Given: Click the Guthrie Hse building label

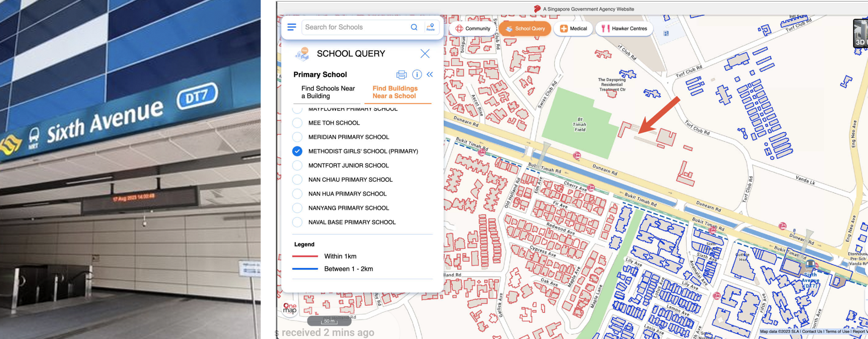Looking at the screenshot, I should point(743,257).
